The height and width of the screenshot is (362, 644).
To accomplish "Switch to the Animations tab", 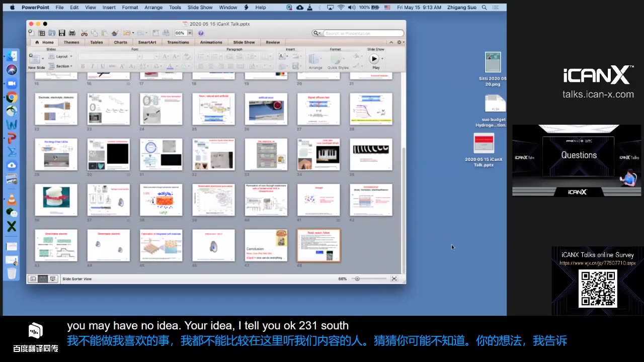I will pyautogui.click(x=211, y=42).
